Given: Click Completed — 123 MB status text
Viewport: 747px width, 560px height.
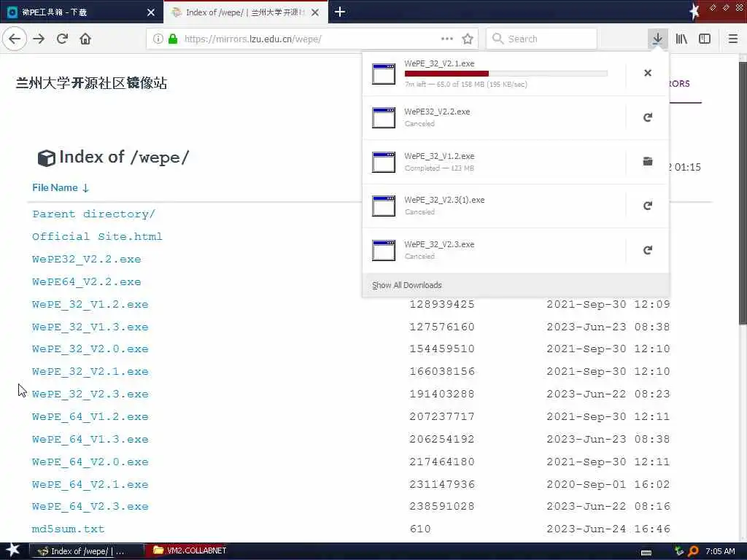Looking at the screenshot, I should [439, 168].
